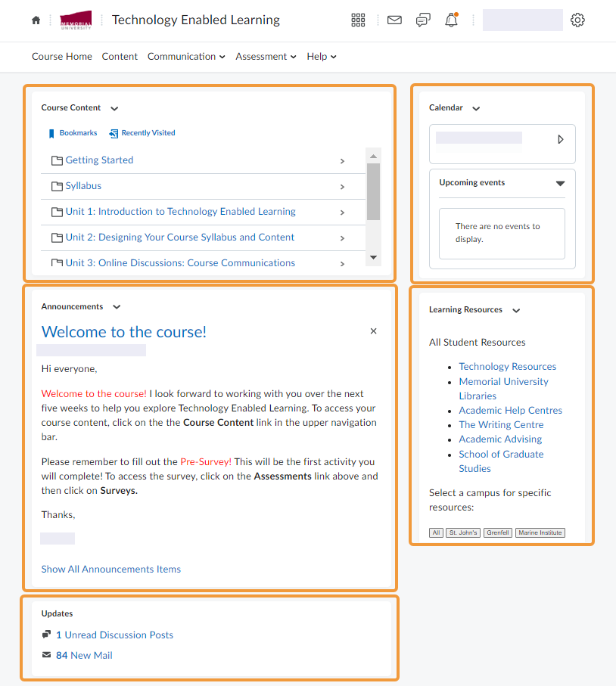Expand the Unit 2 row arrow
Image resolution: width=616 pixels, height=686 pixels.
point(342,238)
